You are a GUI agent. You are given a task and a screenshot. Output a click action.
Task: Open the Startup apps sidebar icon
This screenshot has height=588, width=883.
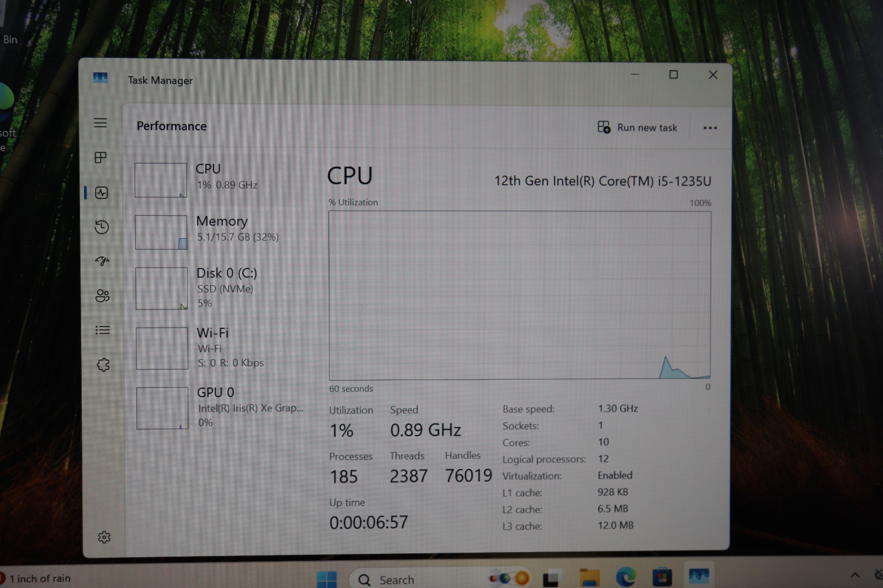102,261
